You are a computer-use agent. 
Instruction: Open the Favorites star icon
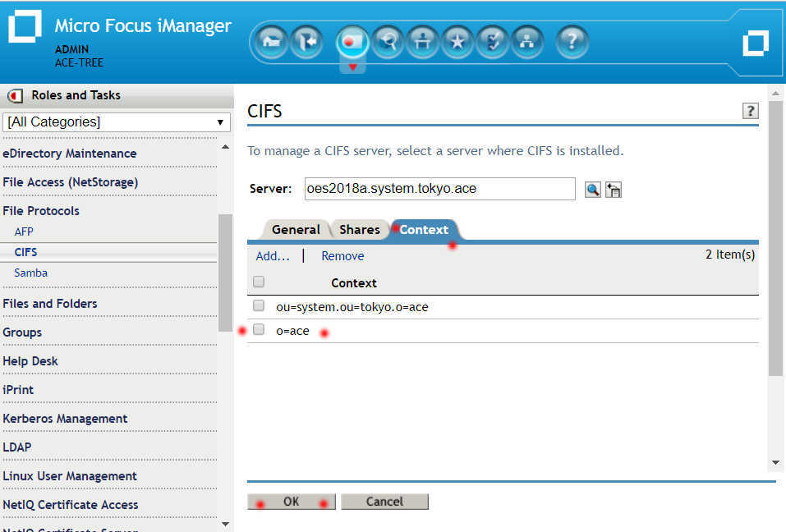457,42
